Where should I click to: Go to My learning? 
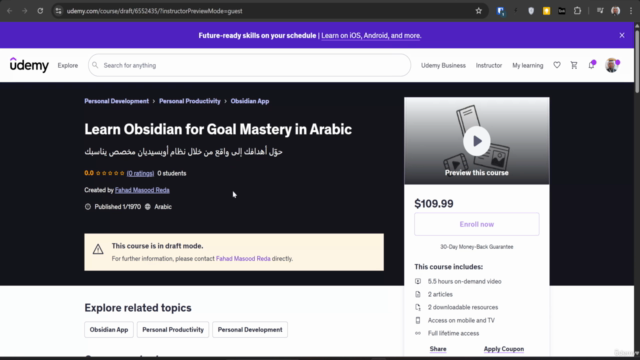click(528, 65)
